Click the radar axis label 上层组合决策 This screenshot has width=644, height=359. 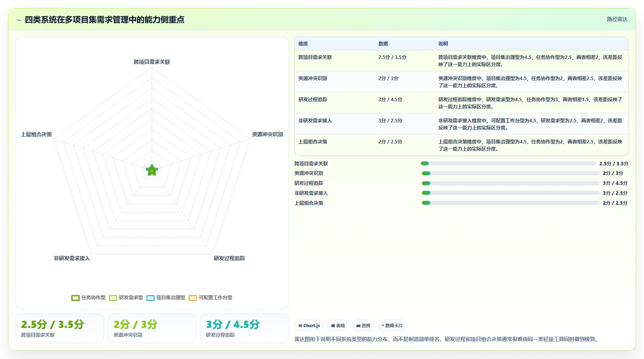click(x=36, y=135)
